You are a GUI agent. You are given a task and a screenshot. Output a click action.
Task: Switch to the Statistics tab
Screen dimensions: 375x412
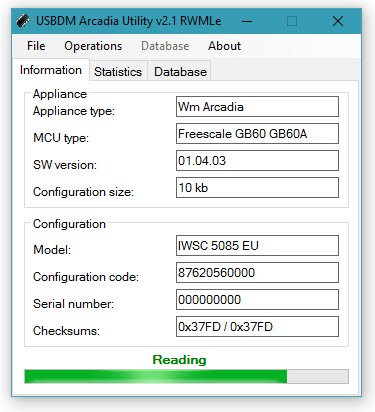(118, 71)
